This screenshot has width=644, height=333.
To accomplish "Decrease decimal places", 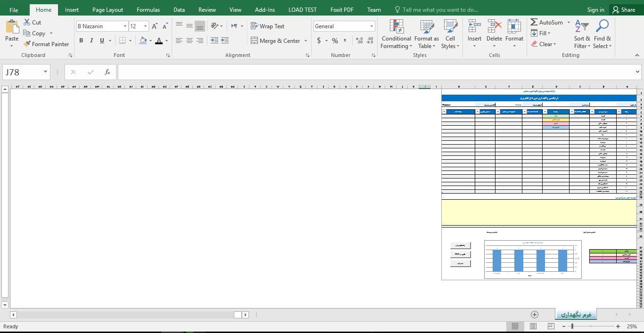I will coord(370,41).
